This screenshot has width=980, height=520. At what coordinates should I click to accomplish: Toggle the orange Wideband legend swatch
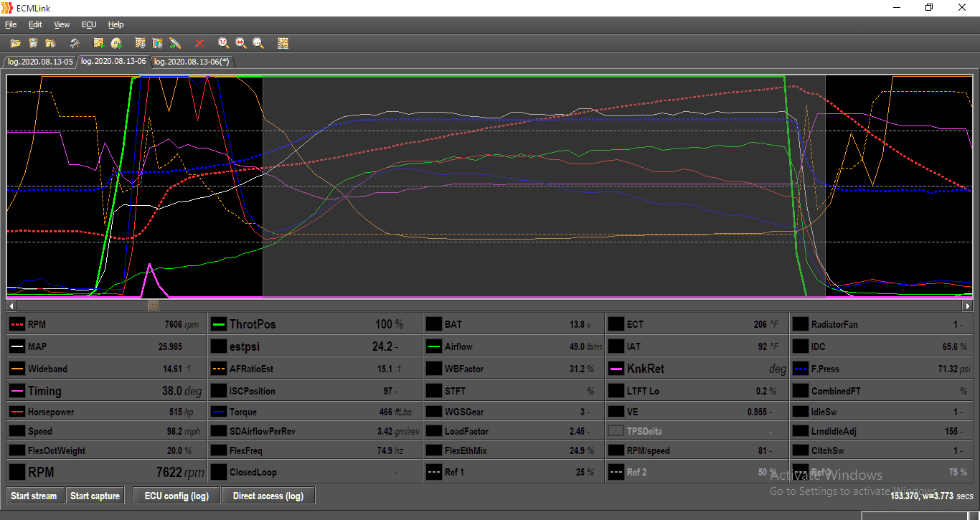click(17, 369)
